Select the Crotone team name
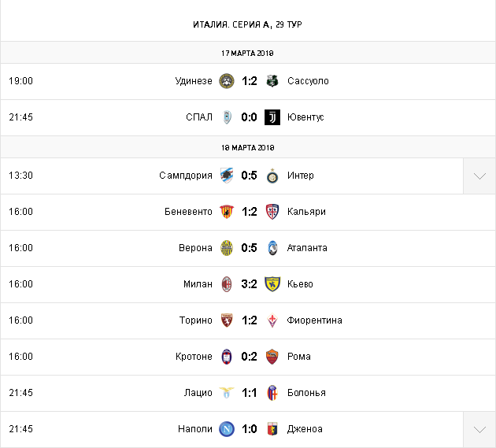Image resolution: width=496 pixels, height=448 pixels. (194, 357)
